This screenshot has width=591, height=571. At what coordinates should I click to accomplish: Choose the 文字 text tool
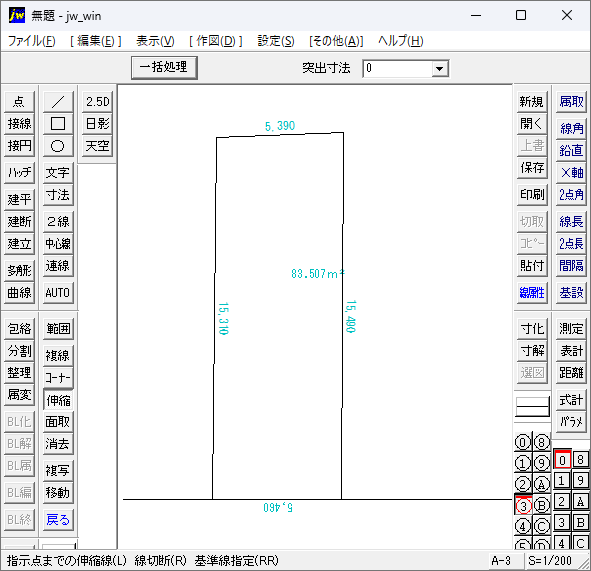[58, 173]
